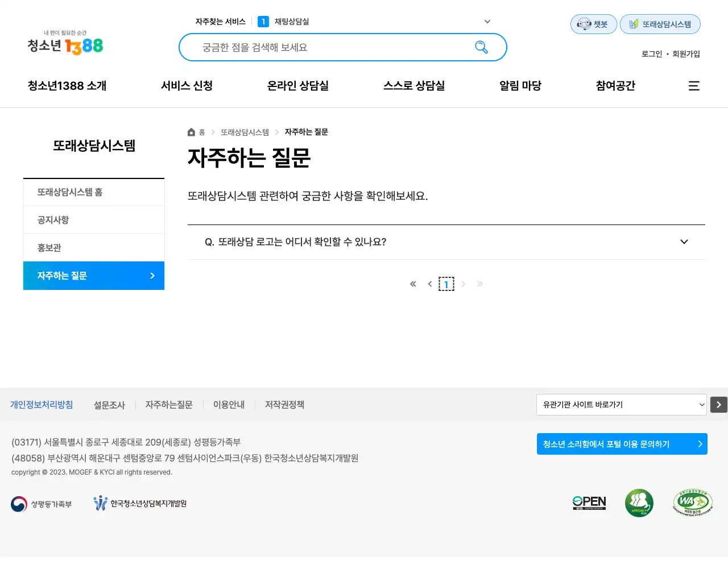
Task: Click the 로그인 link
Action: coord(652,54)
